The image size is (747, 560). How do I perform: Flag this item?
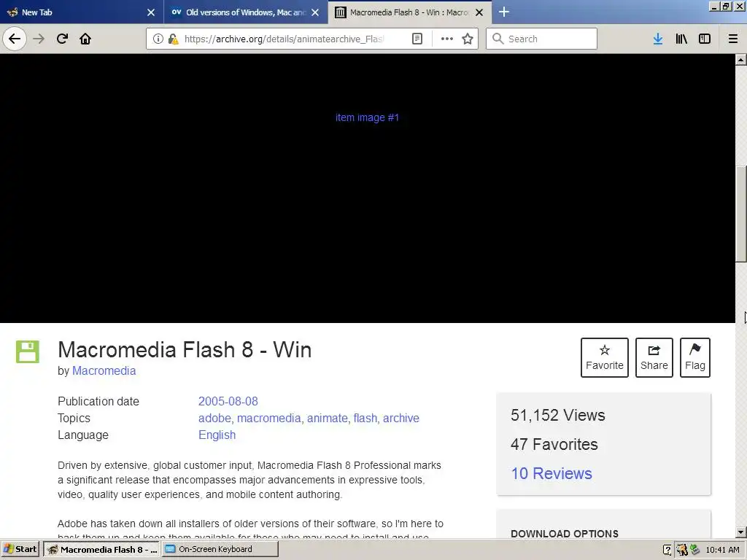(x=695, y=357)
